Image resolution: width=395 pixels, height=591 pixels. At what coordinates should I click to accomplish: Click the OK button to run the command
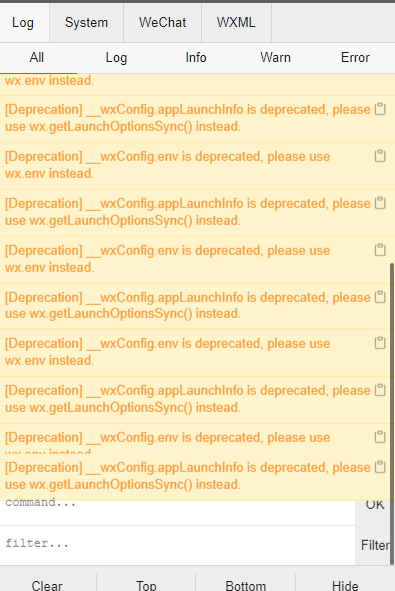[375, 505]
